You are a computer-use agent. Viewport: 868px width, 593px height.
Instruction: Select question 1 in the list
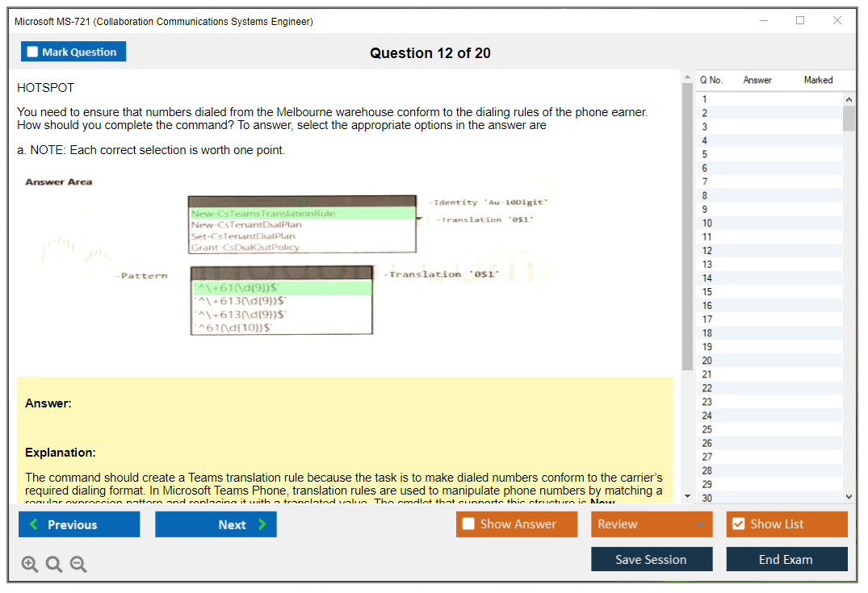tap(769, 99)
